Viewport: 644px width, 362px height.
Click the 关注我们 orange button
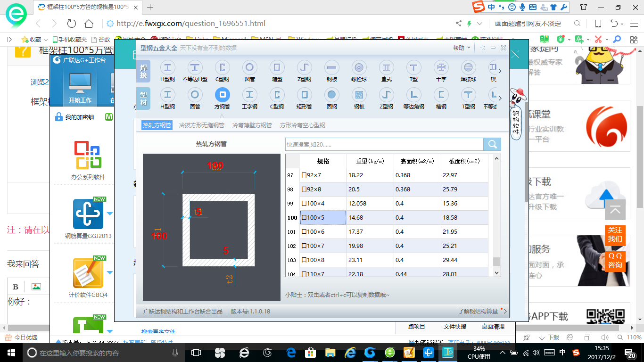tap(615, 234)
